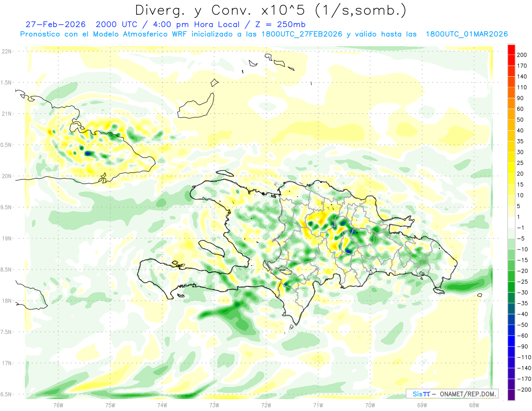Click the '68W' longitude label

[473, 405]
